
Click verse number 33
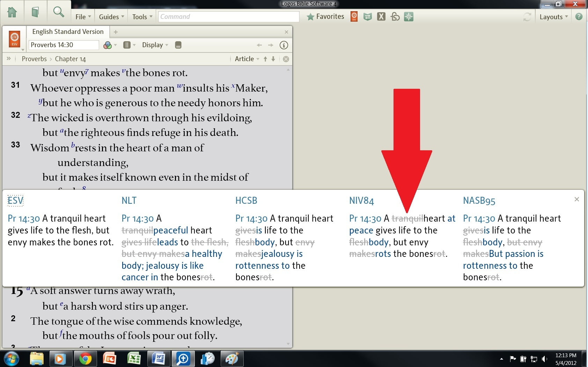click(x=16, y=145)
